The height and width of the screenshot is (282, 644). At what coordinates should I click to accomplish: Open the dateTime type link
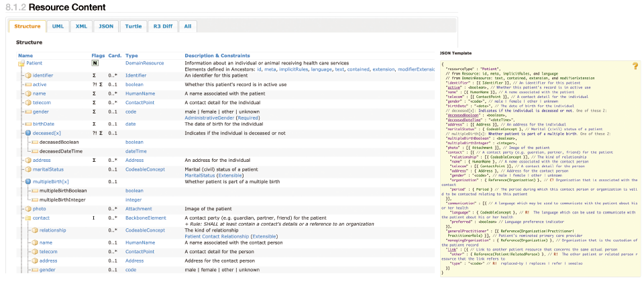pyautogui.click(x=135, y=151)
